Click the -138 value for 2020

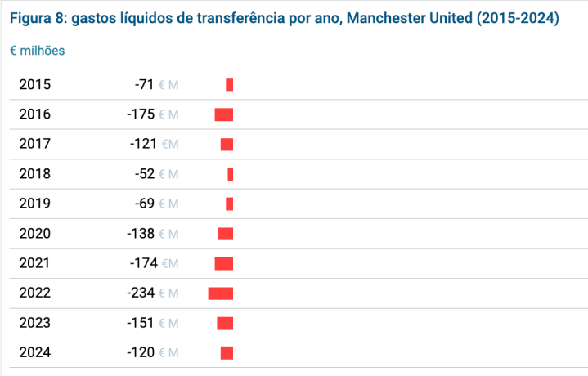coord(141,233)
